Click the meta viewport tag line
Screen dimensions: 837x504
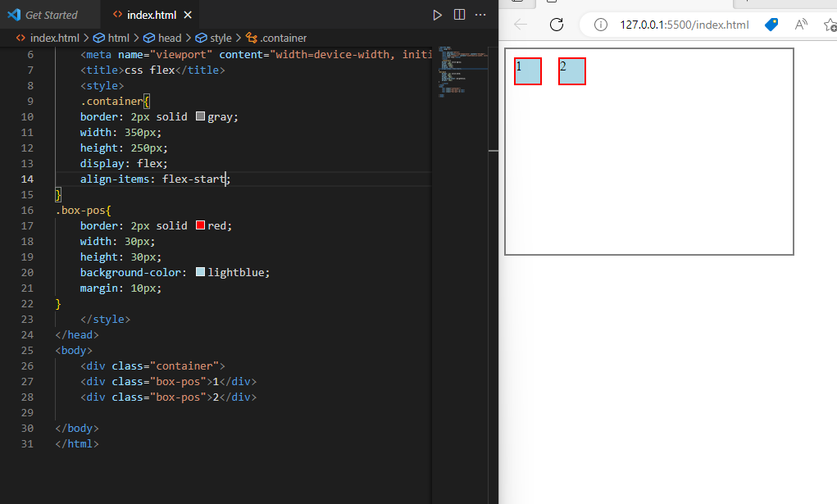click(x=256, y=54)
